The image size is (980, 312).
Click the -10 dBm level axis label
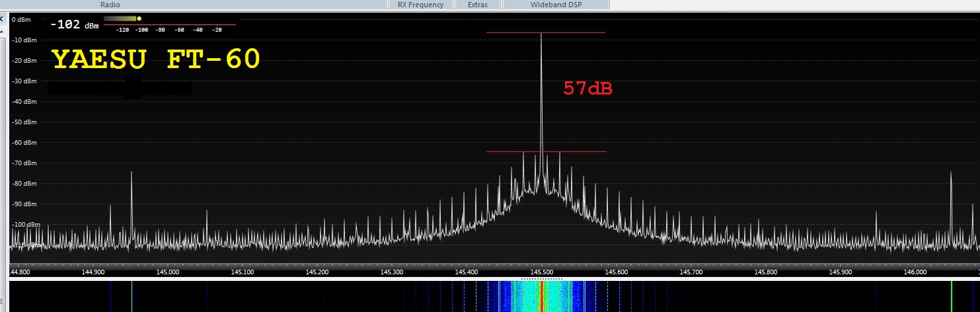click(23, 40)
